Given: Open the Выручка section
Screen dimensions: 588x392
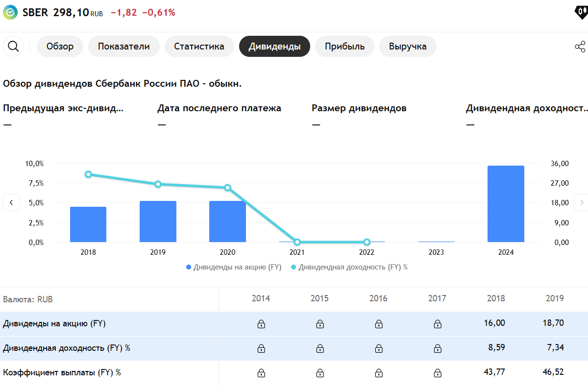Looking at the screenshot, I should tap(408, 46).
